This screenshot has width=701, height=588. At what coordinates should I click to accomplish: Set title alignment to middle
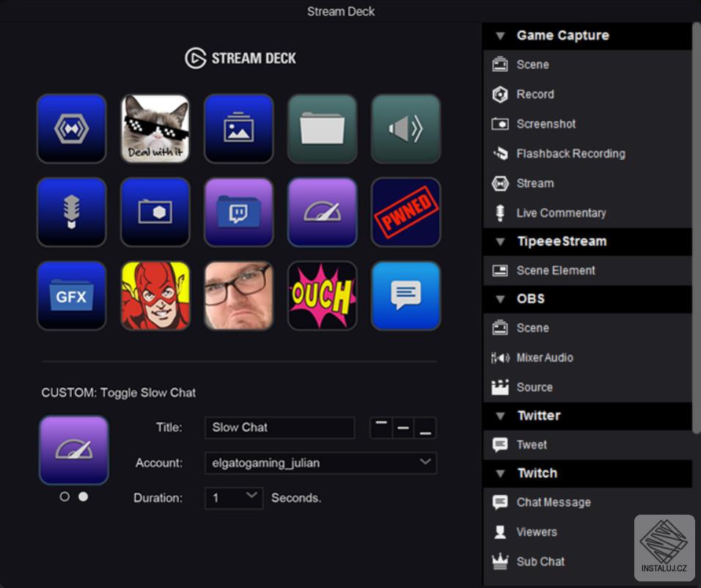coord(403,427)
